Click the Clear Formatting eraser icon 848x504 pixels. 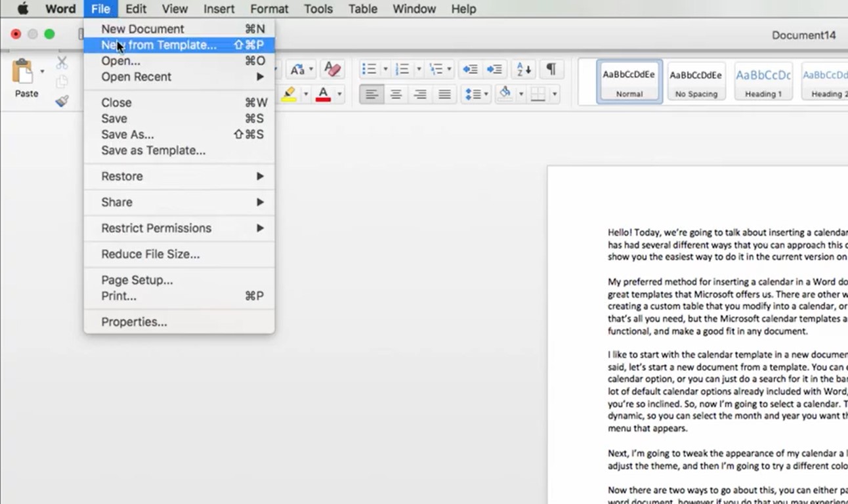click(x=331, y=68)
